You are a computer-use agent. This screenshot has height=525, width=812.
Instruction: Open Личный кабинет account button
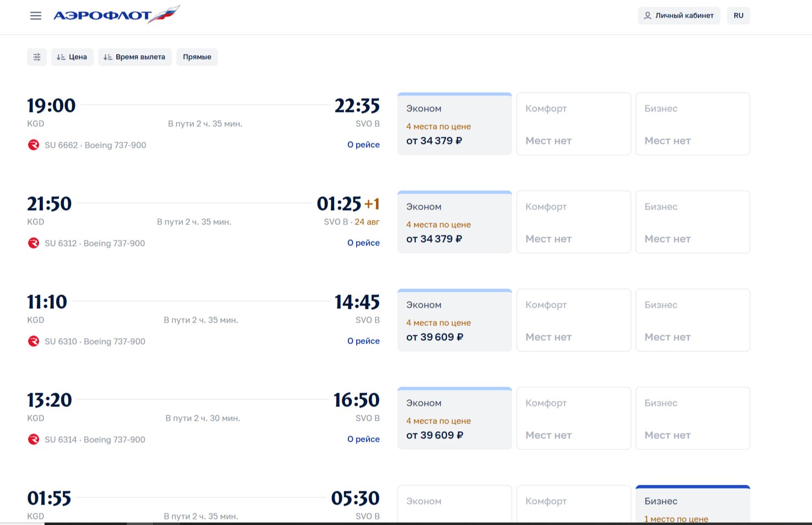tap(679, 15)
